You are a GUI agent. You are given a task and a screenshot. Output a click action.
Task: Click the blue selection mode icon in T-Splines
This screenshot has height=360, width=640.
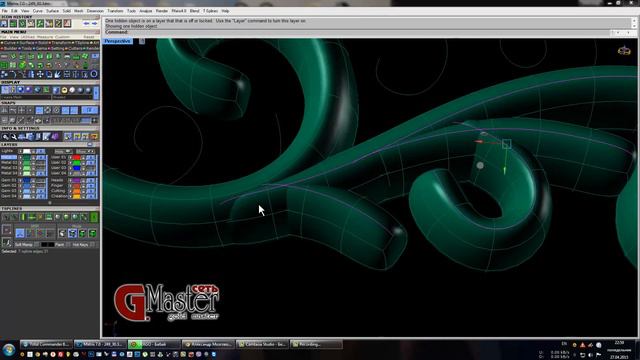pos(20,233)
